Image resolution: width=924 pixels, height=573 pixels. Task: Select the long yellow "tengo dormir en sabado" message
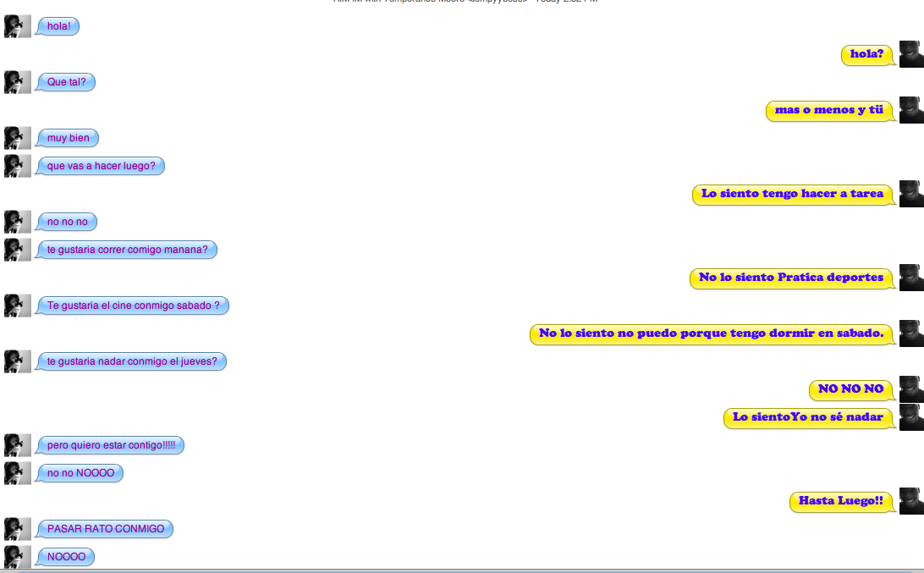coord(712,333)
